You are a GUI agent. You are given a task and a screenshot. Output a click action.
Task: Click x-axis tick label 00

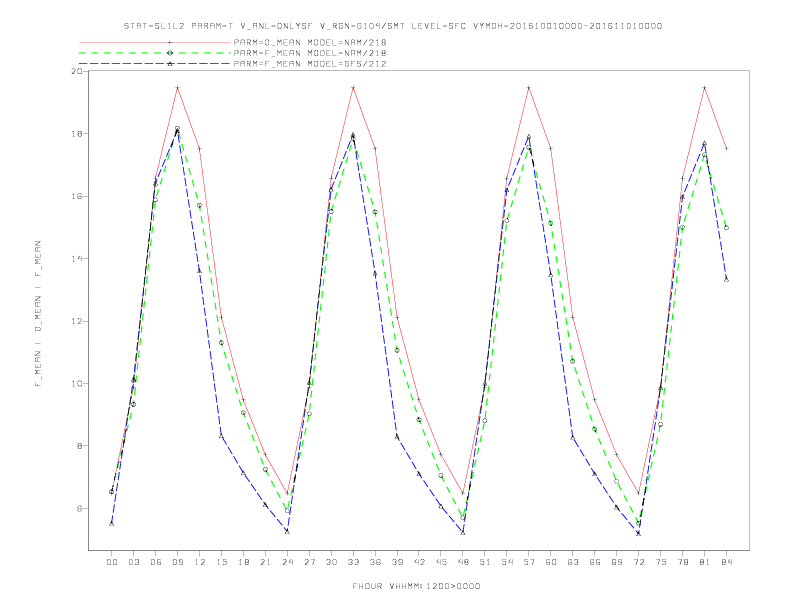[x=112, y=562]
